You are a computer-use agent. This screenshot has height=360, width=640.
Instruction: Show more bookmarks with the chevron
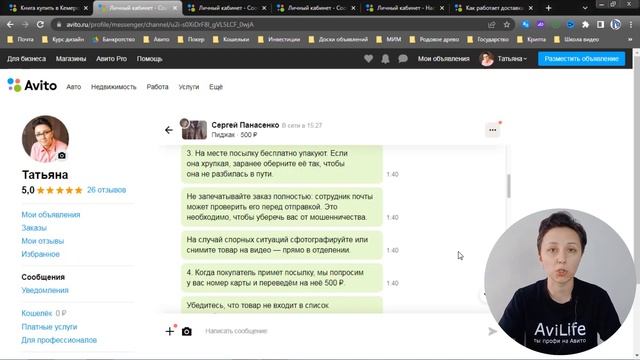(x=630, y=40)
